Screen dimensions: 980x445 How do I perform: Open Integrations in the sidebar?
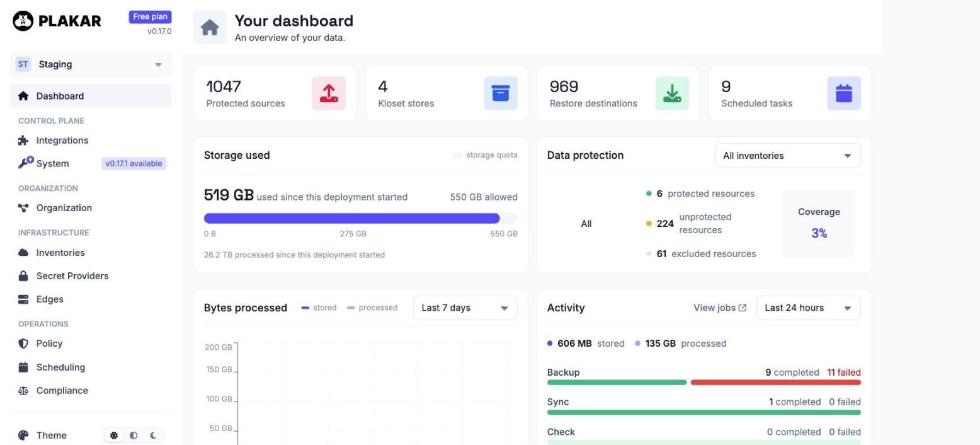91,141
